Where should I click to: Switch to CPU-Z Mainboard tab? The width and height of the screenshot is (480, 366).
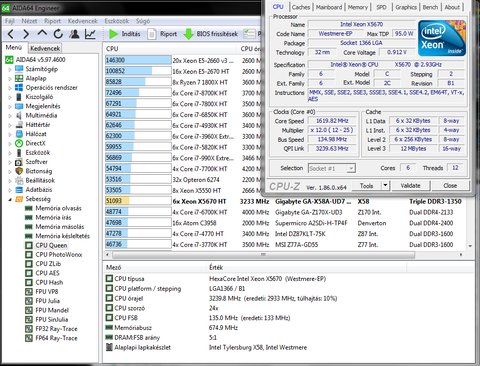pos(329,7)
